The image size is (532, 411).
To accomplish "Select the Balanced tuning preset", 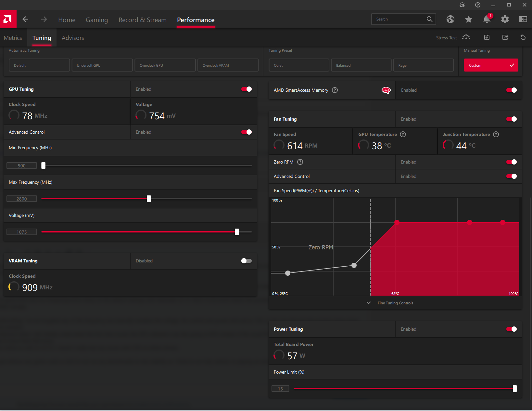I will pos(361,65).
